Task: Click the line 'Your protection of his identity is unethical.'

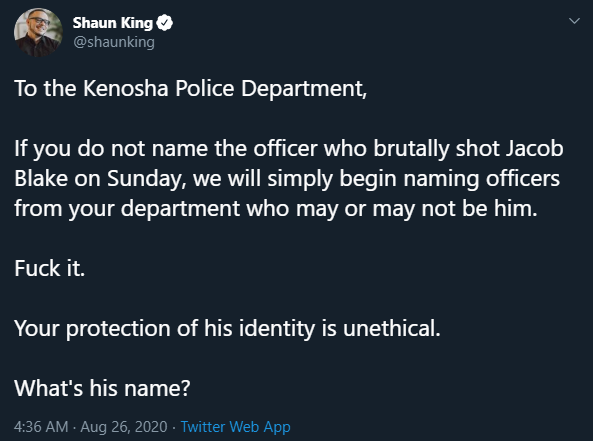Action: [227, 328]
